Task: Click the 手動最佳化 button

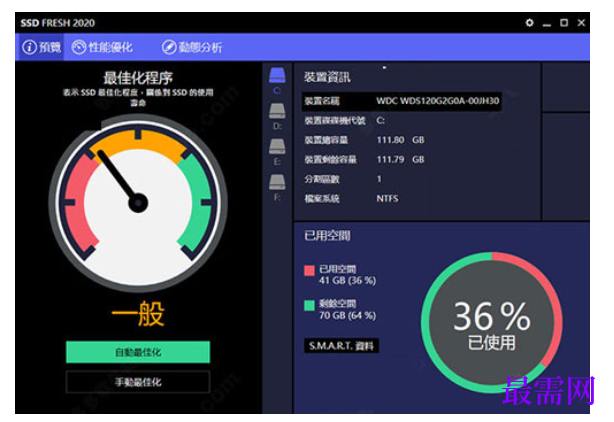Action: point(138,382)
